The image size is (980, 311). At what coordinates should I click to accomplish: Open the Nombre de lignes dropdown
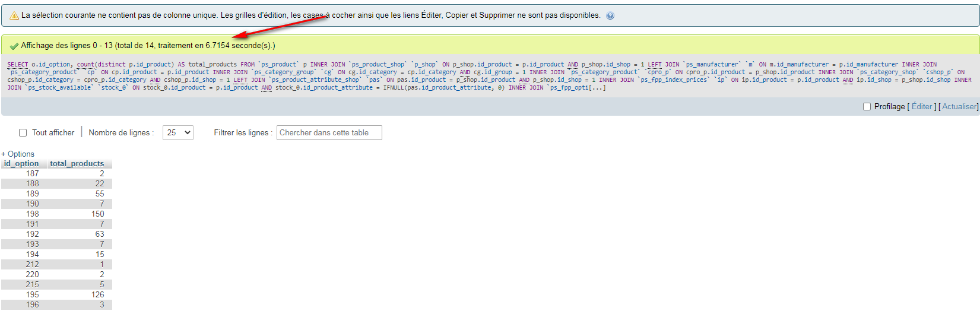178,133
